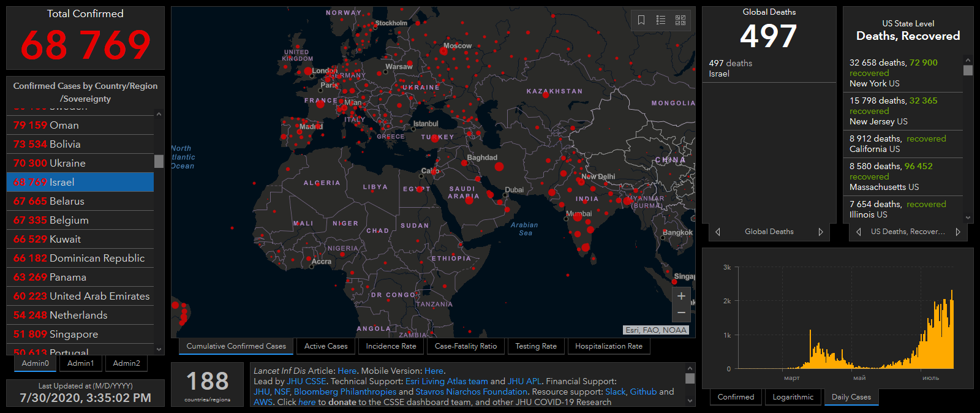Switch to the Admin0 tab
Viewport: 980px width, 413px height.
[36, 363]
